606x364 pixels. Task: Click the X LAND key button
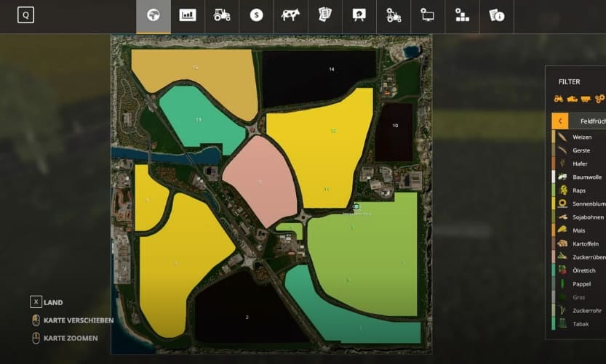[36, 302]
